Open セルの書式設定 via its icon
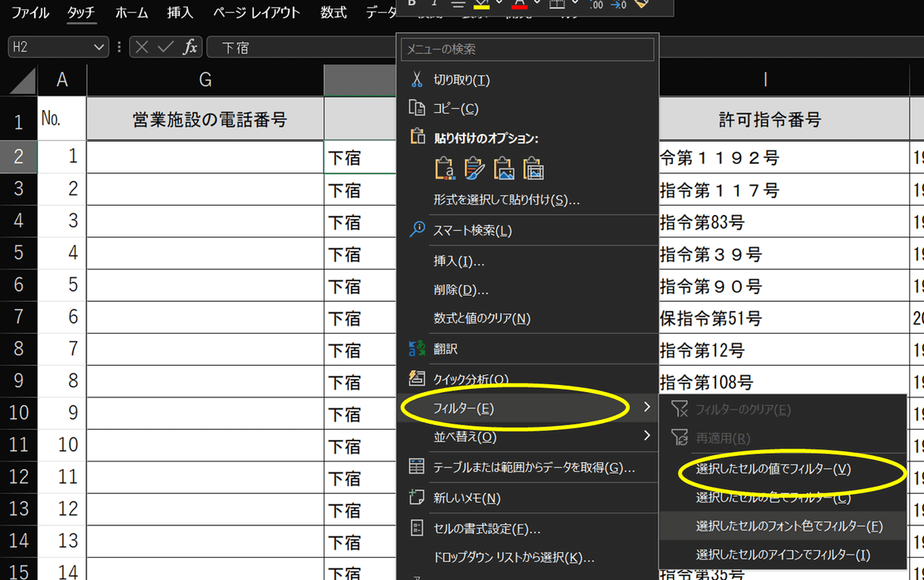 (417, 528)
